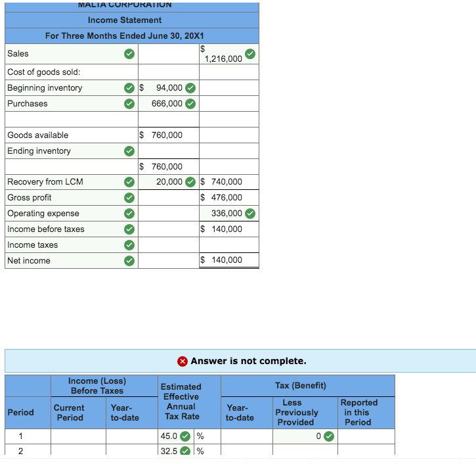Click green checkmark beside Sales label

pos(129,54)
